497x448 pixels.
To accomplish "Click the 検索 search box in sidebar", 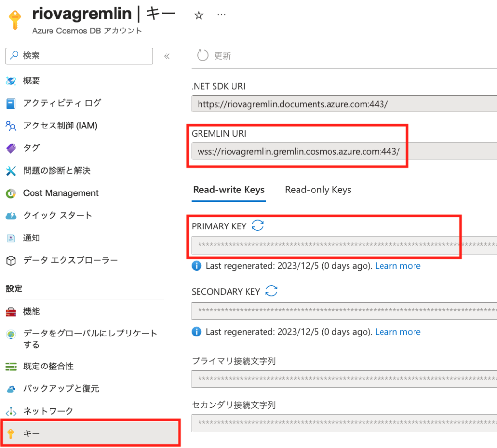I will pos(80,56).
